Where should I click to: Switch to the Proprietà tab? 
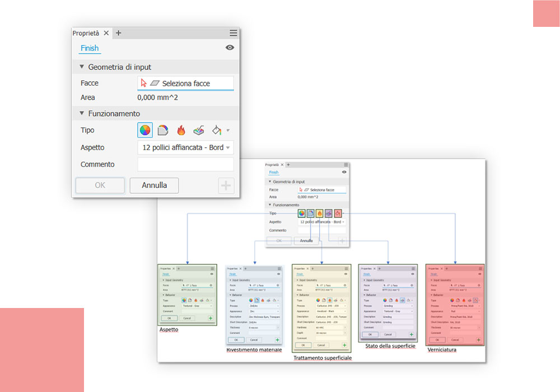(86, 33)
